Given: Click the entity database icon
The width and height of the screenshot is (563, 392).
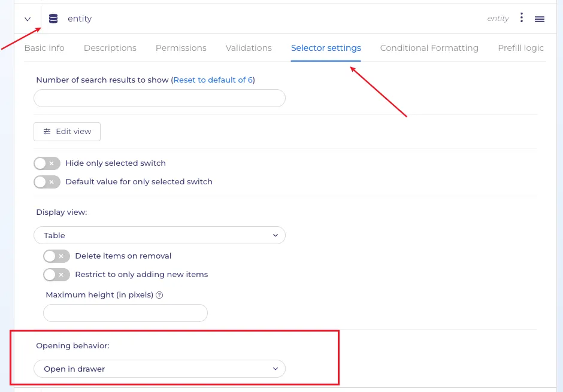Looking at the screenshot, I should [53, 19].
